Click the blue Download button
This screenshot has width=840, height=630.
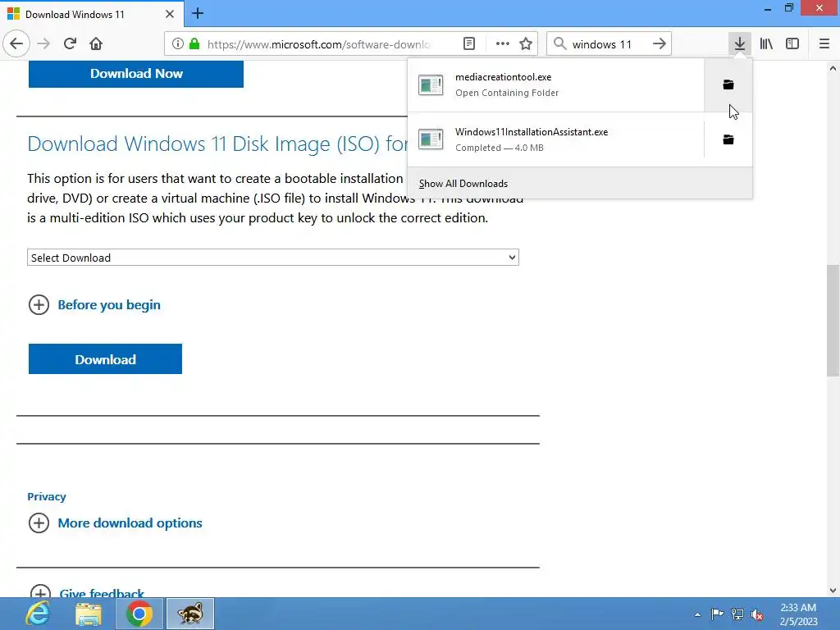pyautogui.click(x=106, y=359)
